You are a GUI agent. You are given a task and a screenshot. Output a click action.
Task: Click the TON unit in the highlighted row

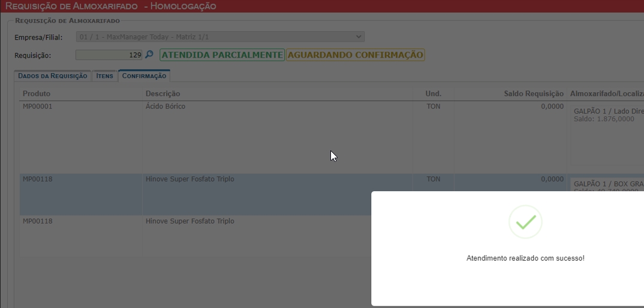[434, 179]
